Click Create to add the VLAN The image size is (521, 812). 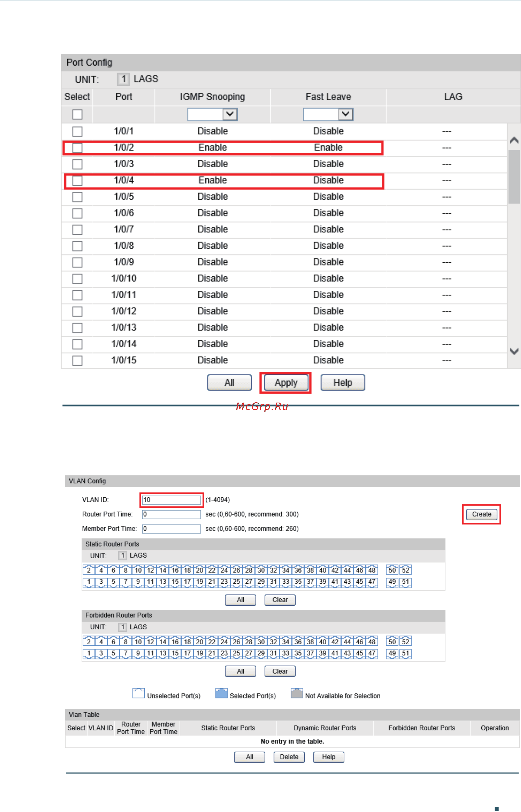[481, 514]
